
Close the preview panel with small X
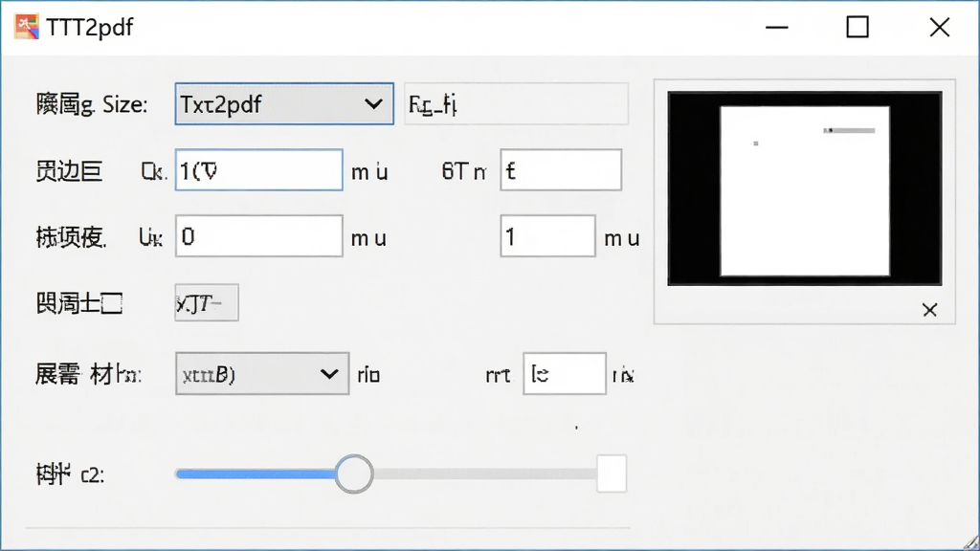click(x=929, y=310)
